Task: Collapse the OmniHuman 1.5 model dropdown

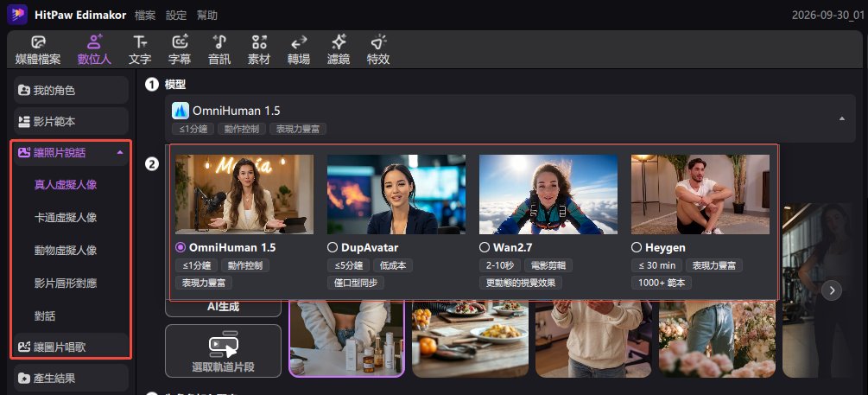Action: 841,118
